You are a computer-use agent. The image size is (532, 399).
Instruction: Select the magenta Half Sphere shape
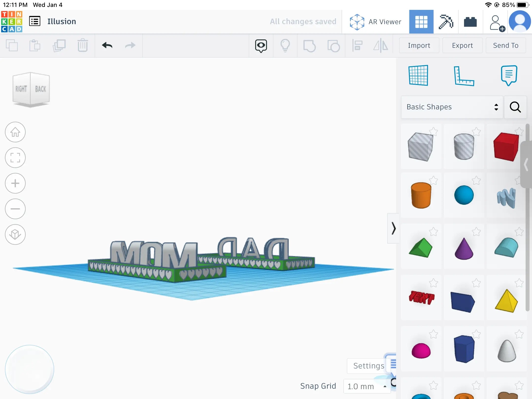pos(421,351)
